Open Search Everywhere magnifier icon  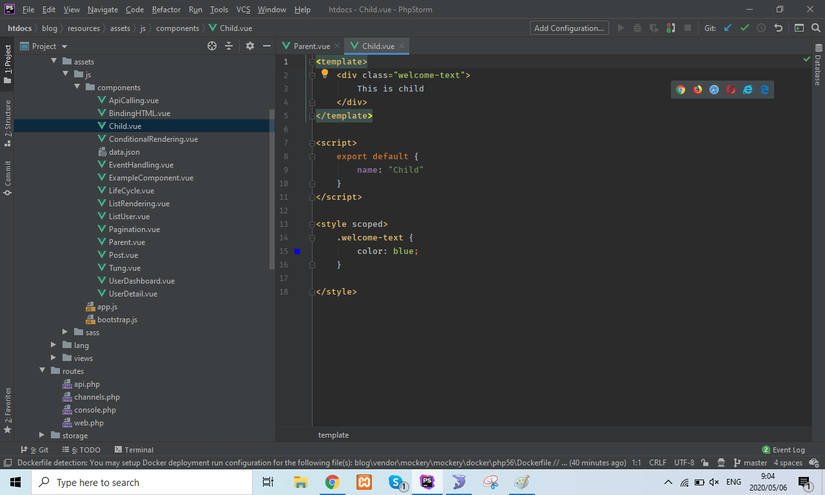(x=816, y=28)
